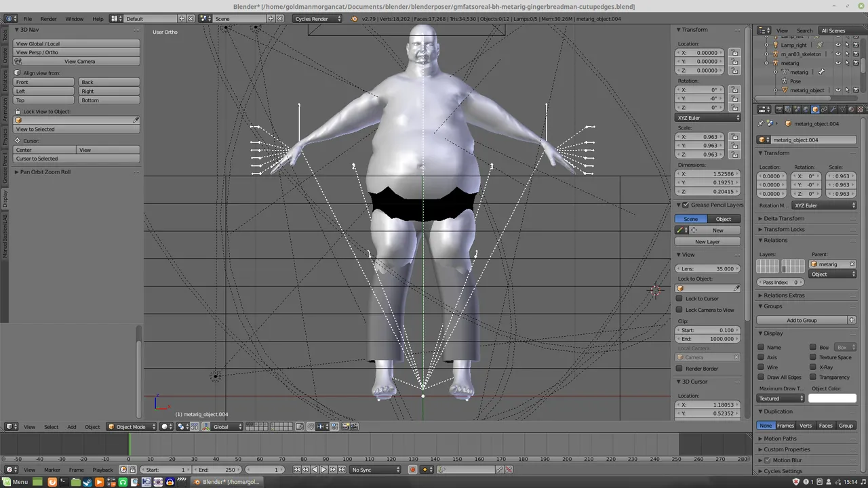
Task: Play the animation forward in the timeline
Action: tap(323, 470)
